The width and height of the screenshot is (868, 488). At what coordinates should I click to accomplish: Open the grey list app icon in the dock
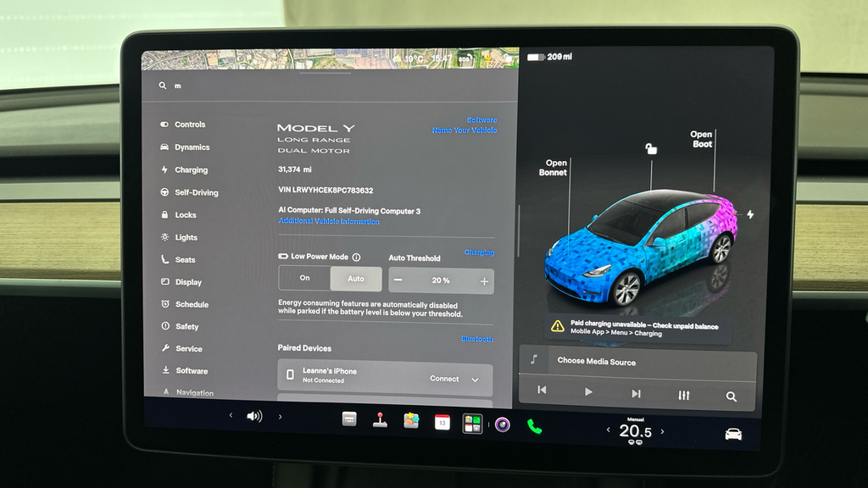(348, 419)
